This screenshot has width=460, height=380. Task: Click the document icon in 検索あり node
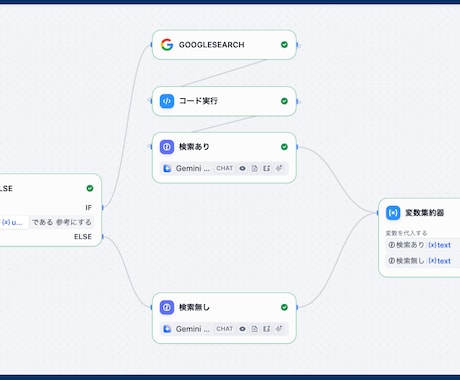pos(255,168)
